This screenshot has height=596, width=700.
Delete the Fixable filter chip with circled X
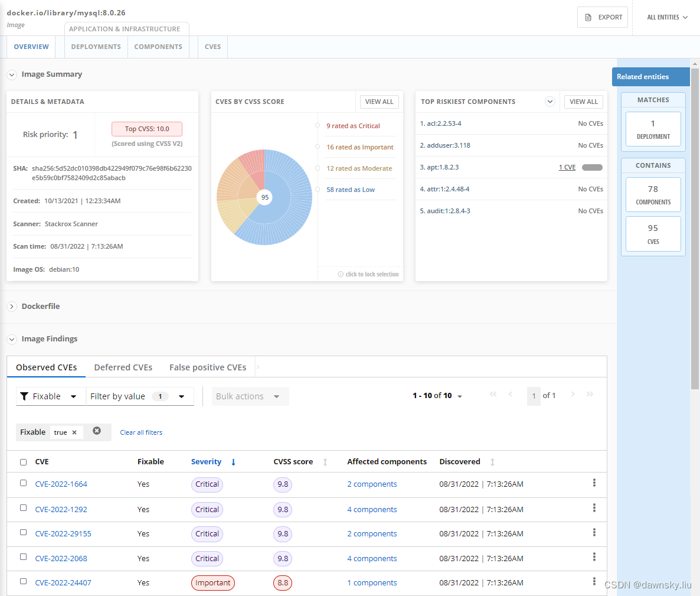pyautogui.click(x=97, y=431)
